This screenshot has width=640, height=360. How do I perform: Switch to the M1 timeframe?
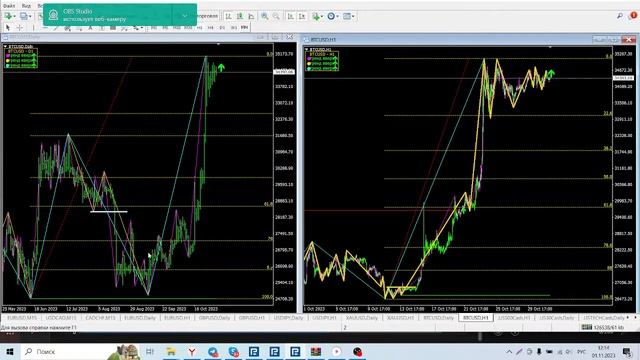[x=154, y=28]
